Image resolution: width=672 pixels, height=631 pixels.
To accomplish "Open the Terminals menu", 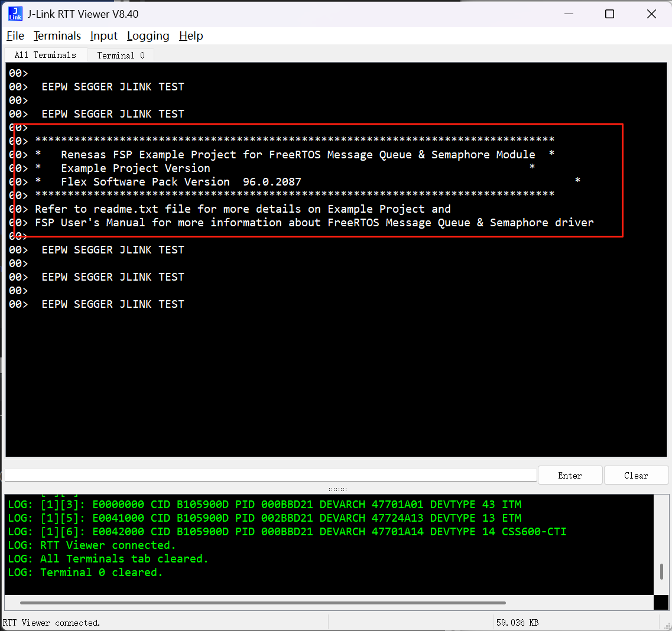I will click(x=57, y=36).
